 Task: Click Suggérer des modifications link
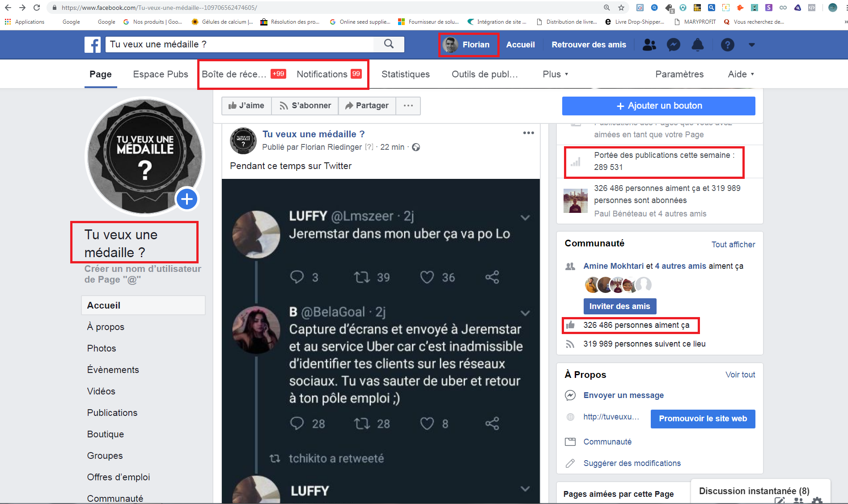pyautogui.click(x=632, y=463)
